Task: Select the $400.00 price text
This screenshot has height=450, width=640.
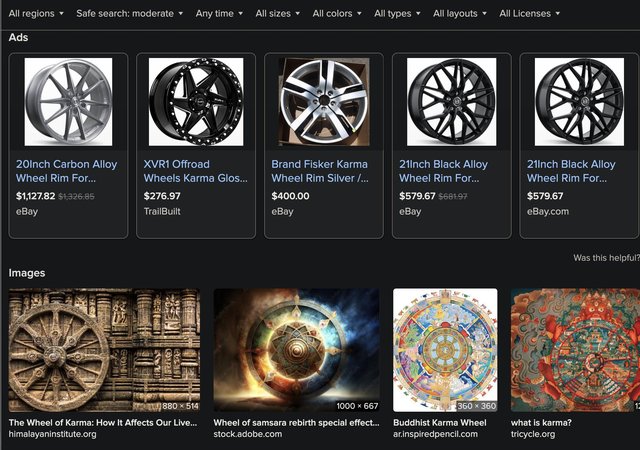Action: click(x=290, y=196)
